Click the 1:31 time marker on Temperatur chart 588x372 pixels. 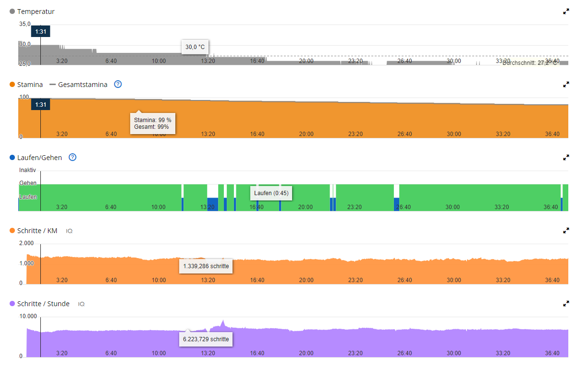40,31
